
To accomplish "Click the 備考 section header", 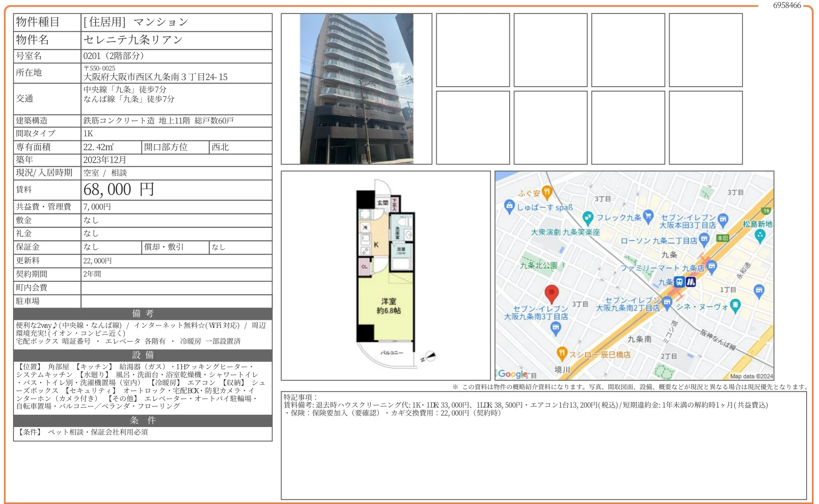I will click(143, 314).
